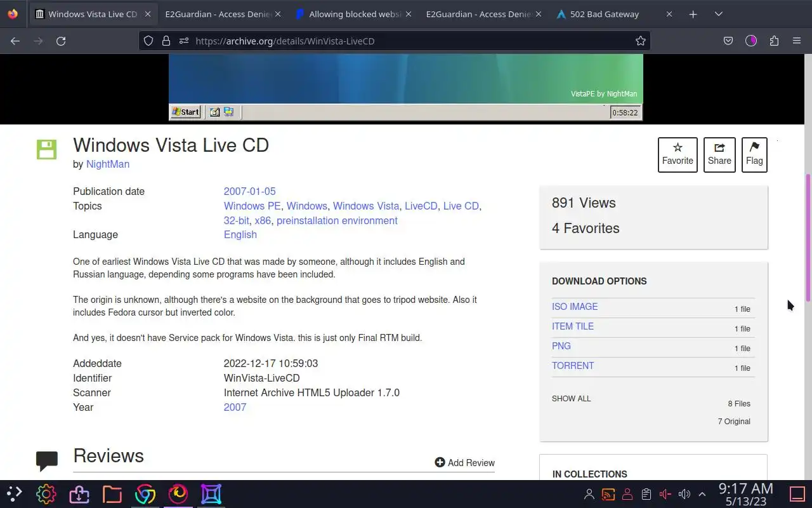Open the 32-bit topic link
812x508 pixels.
click(x=236, y=220)
